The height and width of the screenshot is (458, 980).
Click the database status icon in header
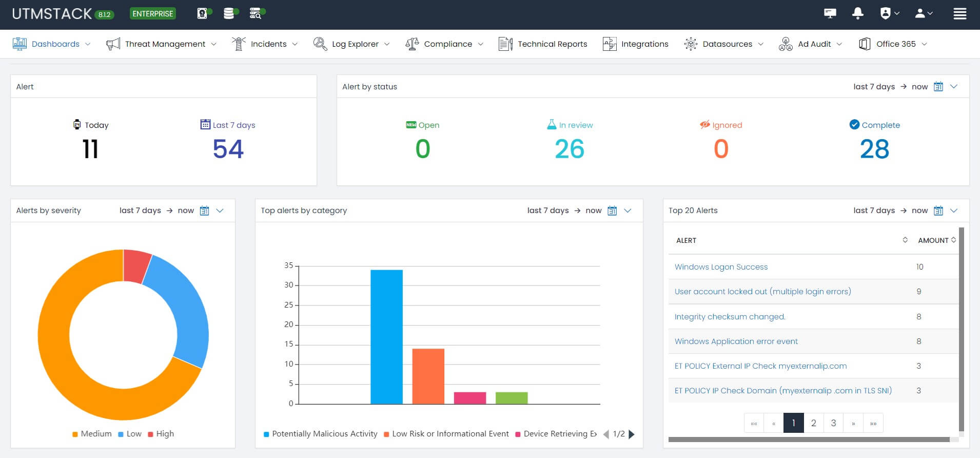[229, 13]
